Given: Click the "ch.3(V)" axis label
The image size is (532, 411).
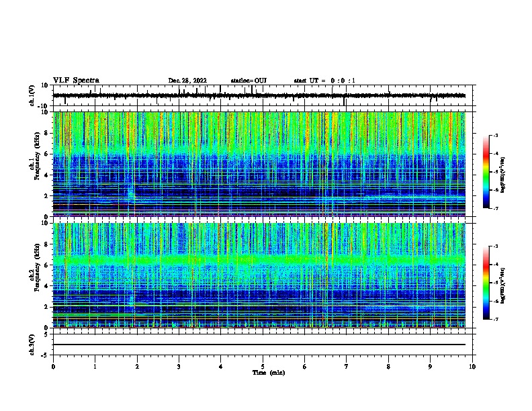Looking at the screenshot, I should click(x=32, y=345).
